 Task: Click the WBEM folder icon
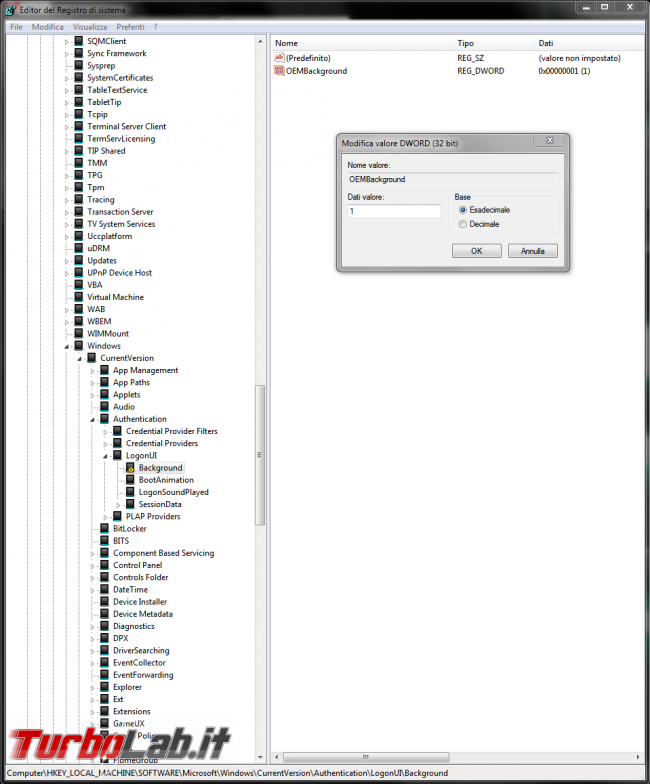78,321
